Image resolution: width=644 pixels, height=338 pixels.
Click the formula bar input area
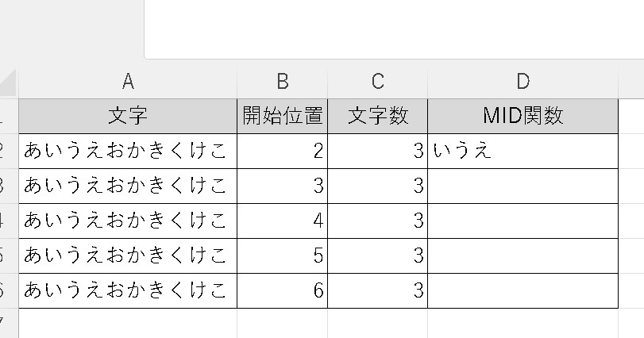click(x=393, y=29)
